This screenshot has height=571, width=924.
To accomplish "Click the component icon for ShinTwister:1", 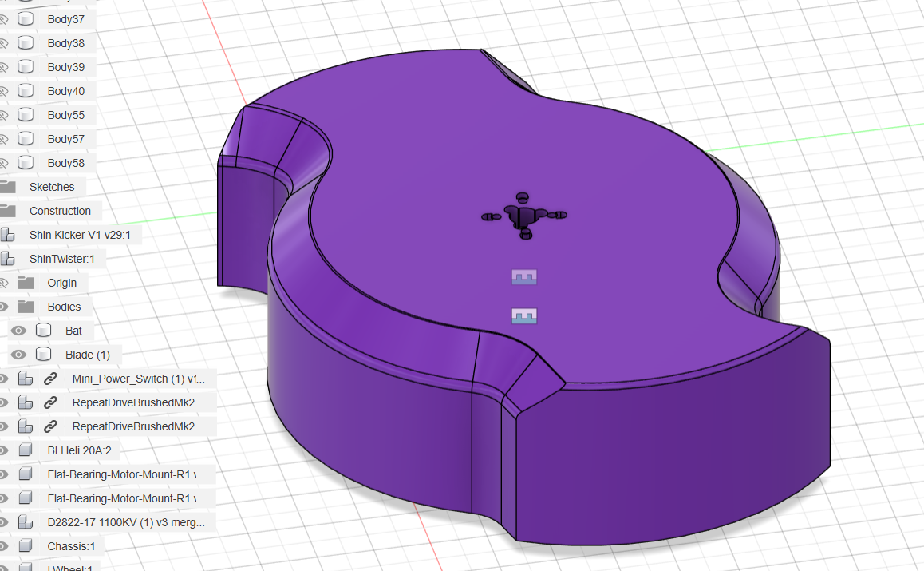I will (8, 259).
